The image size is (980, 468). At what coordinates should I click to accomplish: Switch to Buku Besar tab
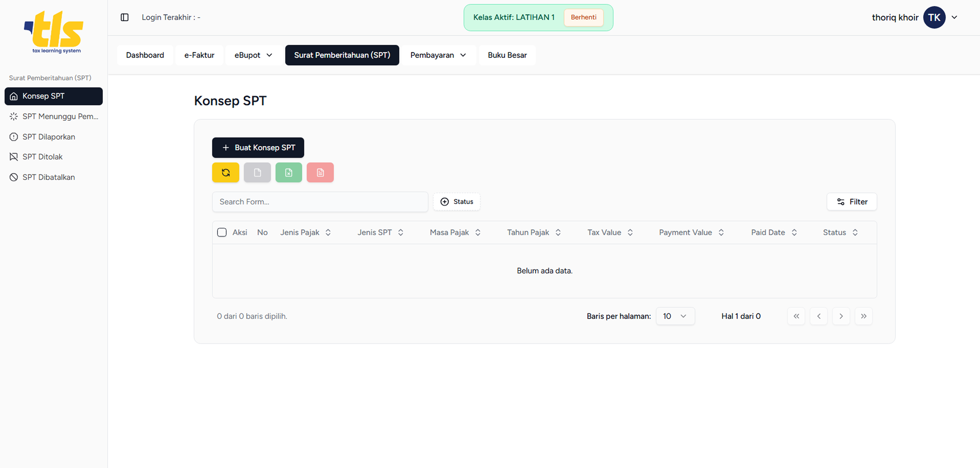pos(507,55)
